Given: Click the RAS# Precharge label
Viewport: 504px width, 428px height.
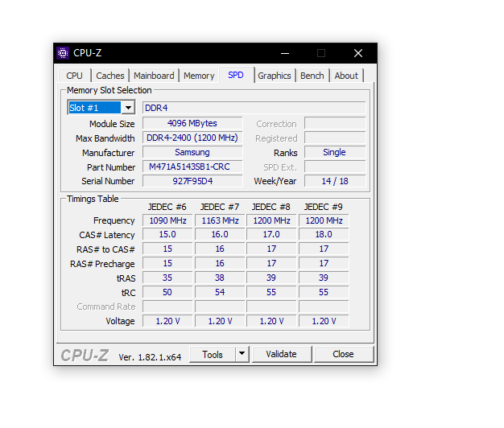Looking at the screenshot, I should (x=102, y=264).
